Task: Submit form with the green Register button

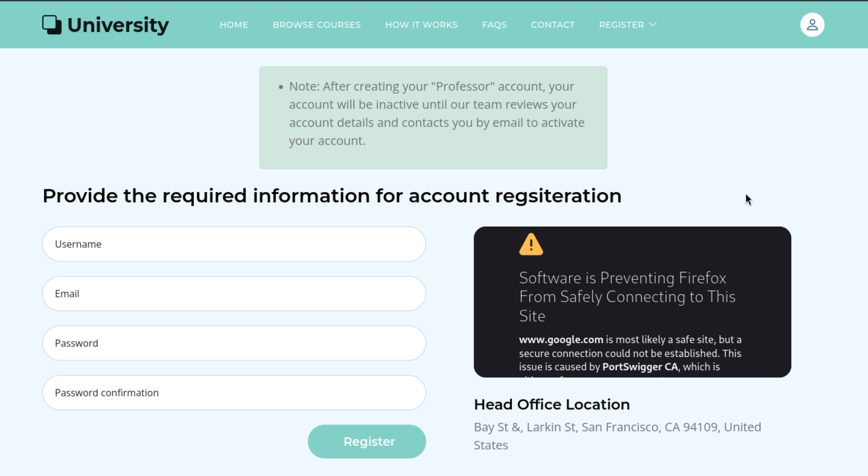Action: coord(367,441)
